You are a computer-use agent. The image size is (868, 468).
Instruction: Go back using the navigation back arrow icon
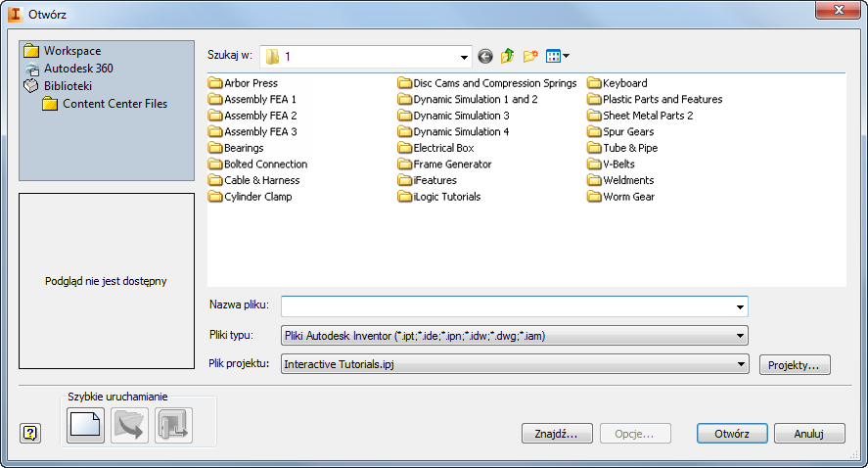[x=485, y=56]
